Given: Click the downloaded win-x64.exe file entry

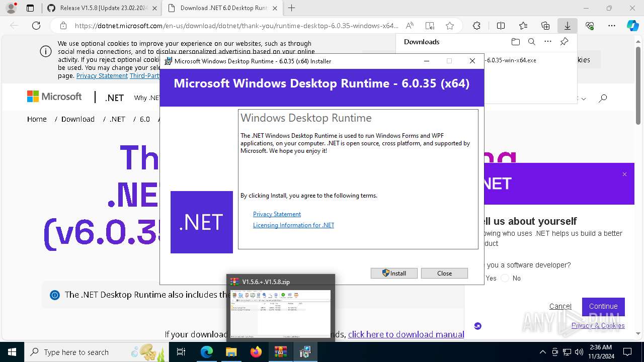Looking at the screenshot, I should tap(511, 60).
